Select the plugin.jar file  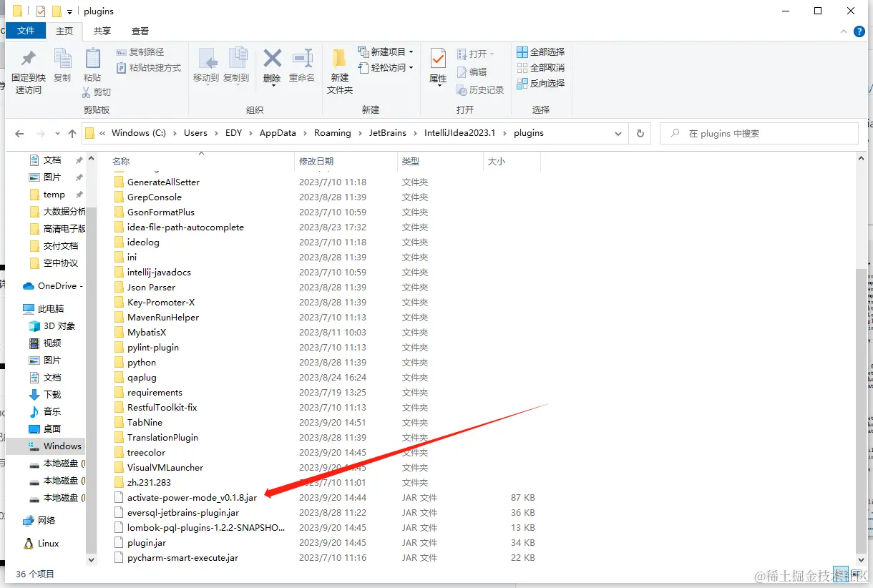click(147, 542)
